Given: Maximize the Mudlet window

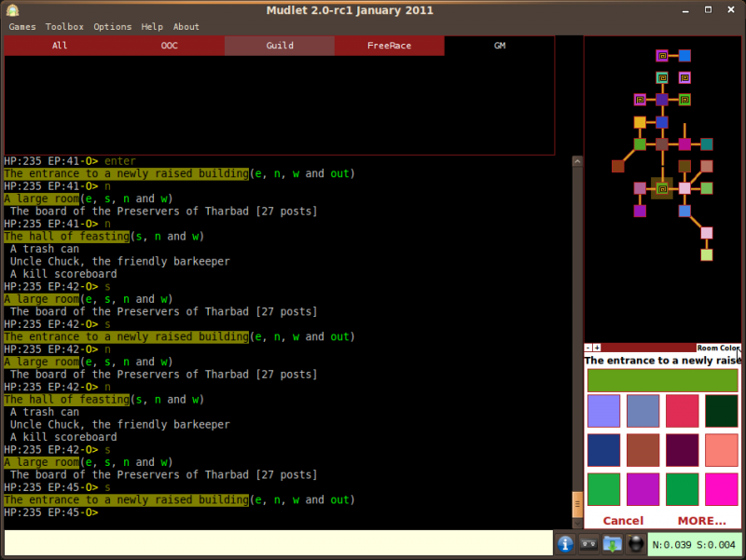Looking at the screenshot, I should click(x=709, y=10).
